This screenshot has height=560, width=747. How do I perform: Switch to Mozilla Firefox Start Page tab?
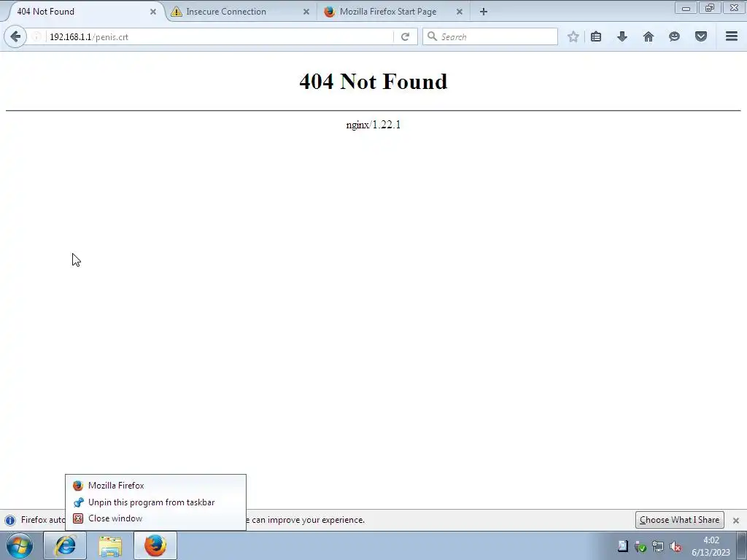click(x=394, y=12)
